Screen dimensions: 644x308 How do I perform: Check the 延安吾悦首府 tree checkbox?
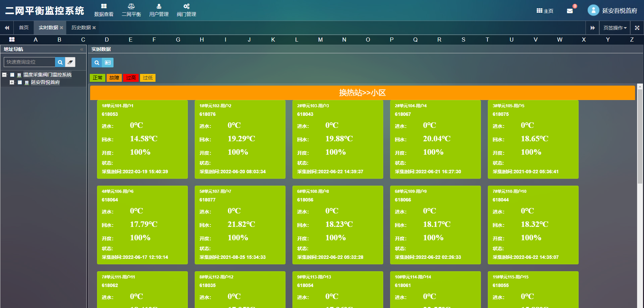[x=20, y=82]
